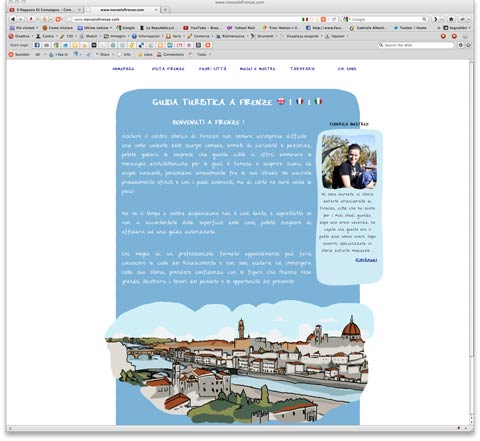The image size is (480, 441).
Task: Click the magnifier icon in Google search box
Action: 424,19
